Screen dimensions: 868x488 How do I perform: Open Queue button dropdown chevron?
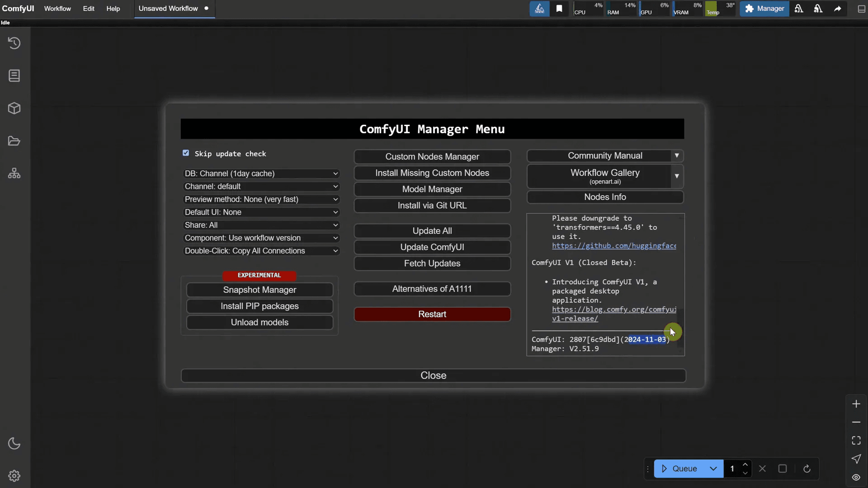713,469
